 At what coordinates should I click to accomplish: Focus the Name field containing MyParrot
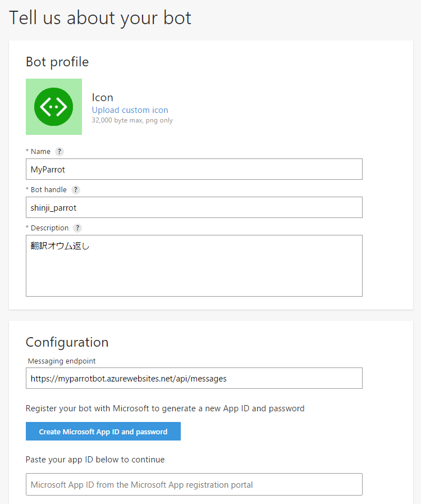(194, 169)
